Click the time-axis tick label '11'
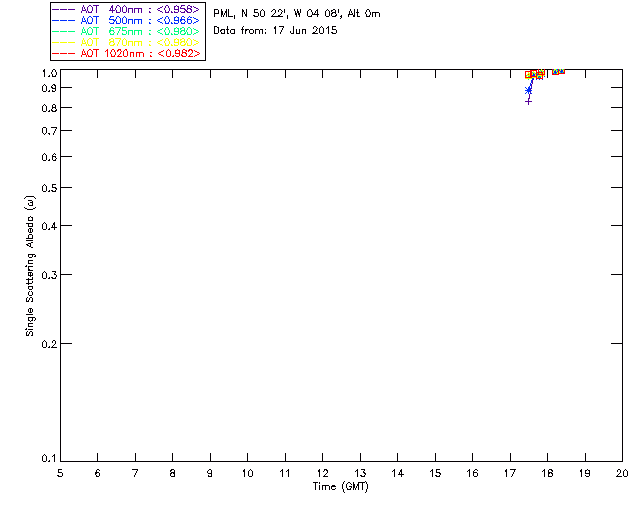The image size is (640, 512). [285, 473]
